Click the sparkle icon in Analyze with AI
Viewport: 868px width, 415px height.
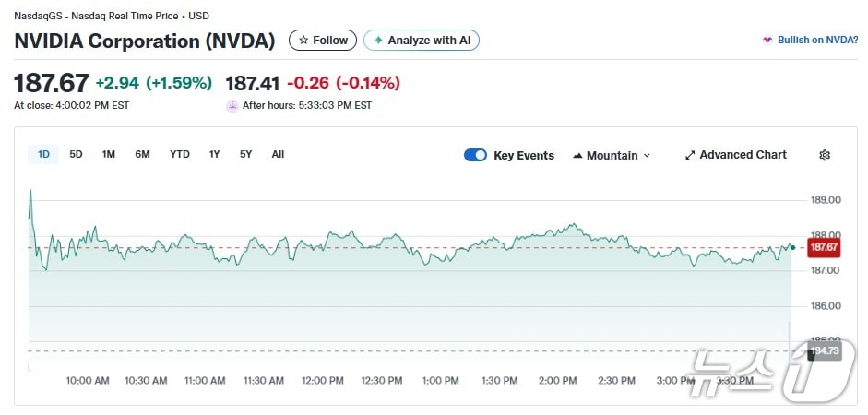click(x=378, y=41)
